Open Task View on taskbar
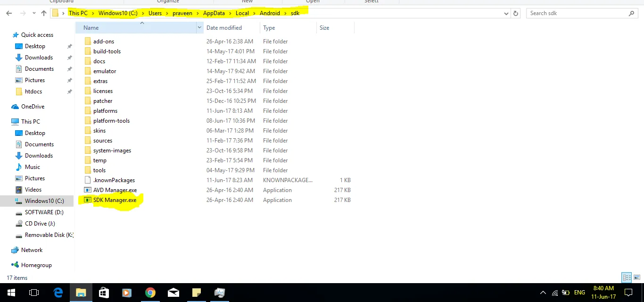Viewport: 644px width, 302px height. pyautogui.click(x=34, y=293)
